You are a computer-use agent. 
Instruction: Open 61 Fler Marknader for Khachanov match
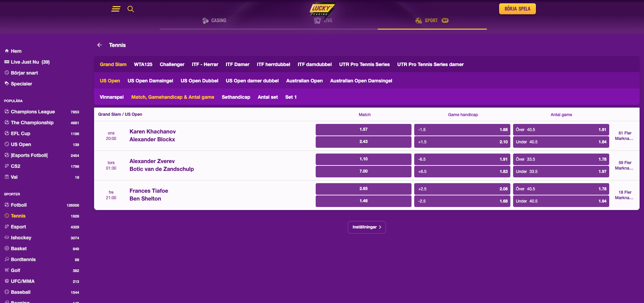click(x=625, y=136)
